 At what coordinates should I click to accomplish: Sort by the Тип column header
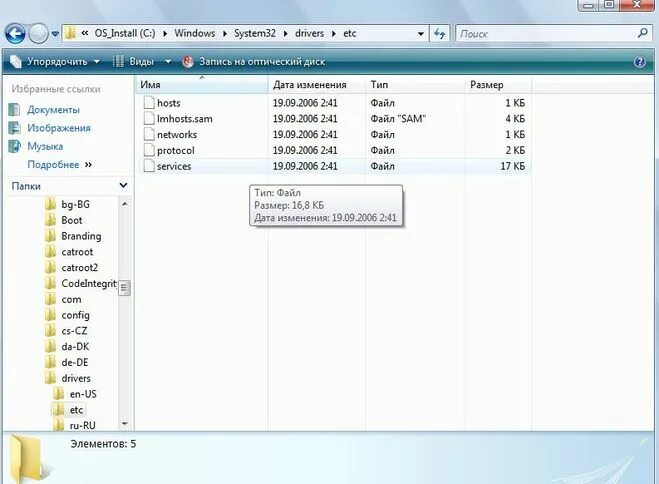point(415,84)
